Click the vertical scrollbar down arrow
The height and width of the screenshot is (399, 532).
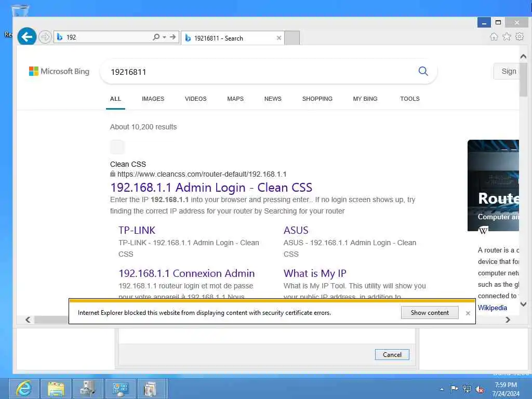(523, 304)
